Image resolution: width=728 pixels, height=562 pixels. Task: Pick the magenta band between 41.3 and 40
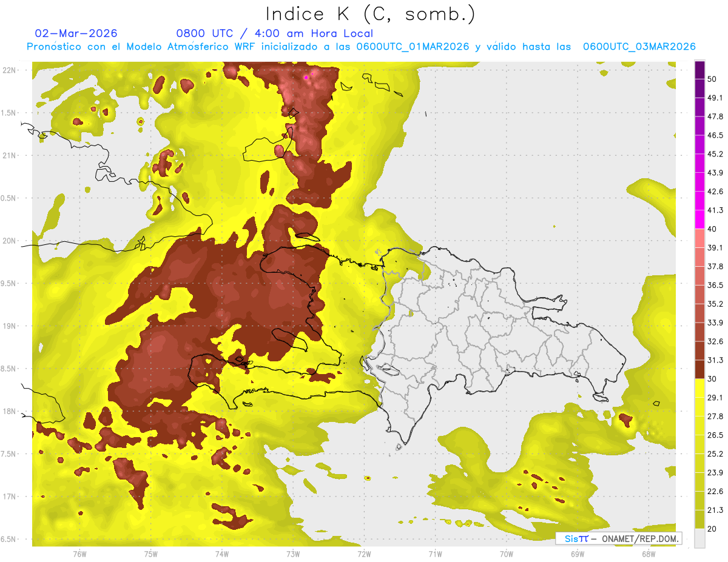699,218
